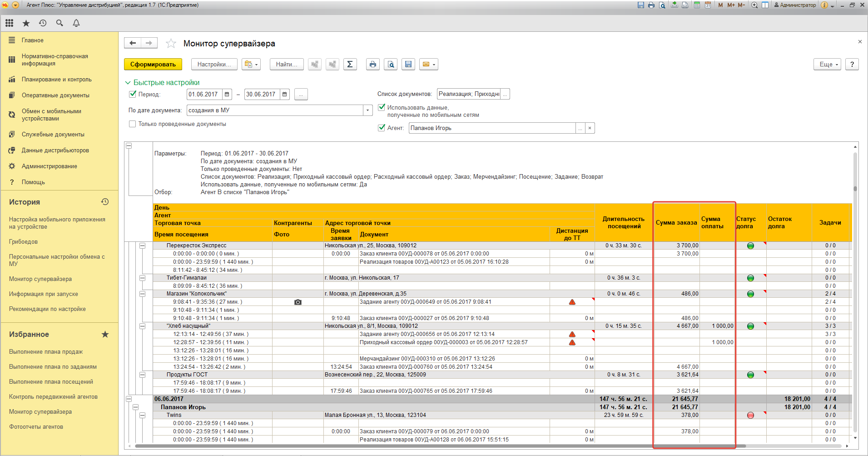This screenshot has height=456, width=868.
Task: Open notifications bell icon
Action: (76, 23)
